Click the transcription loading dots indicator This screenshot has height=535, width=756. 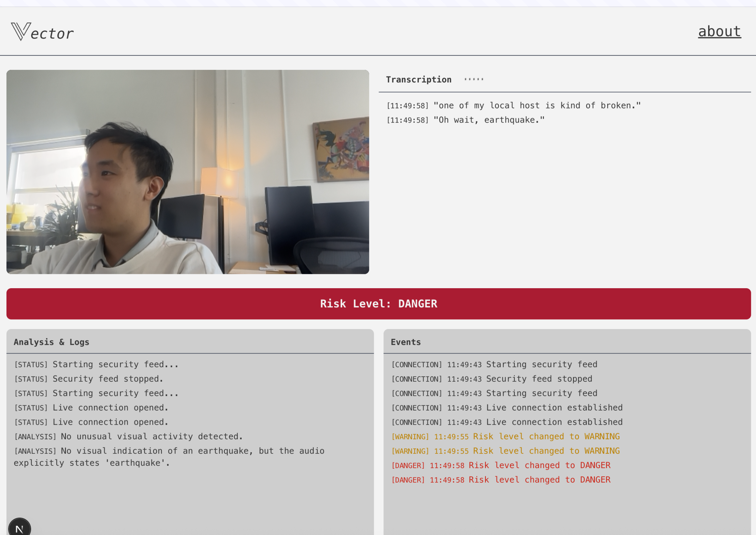pyautogui.click(x=473, y=79)
